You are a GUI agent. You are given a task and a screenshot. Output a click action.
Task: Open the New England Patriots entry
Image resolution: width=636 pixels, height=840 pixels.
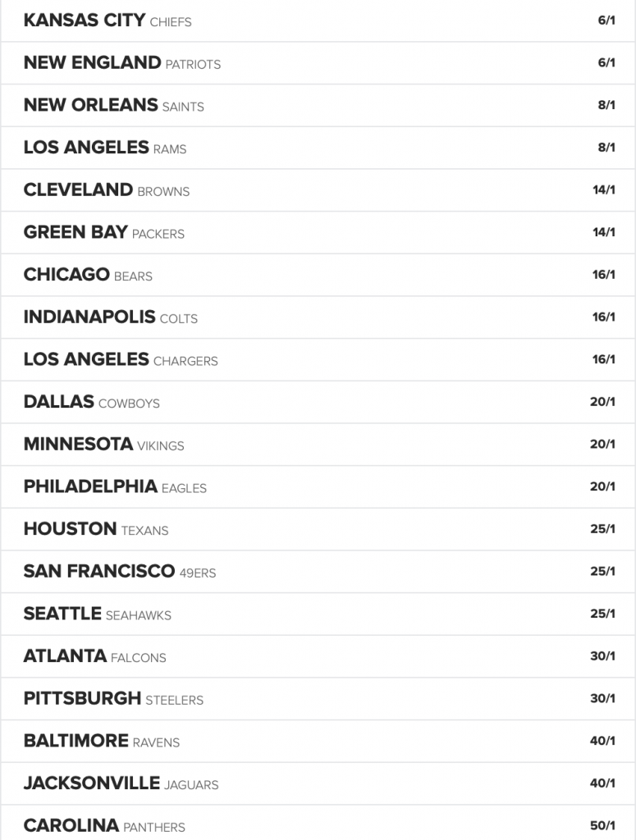click(318, 62)
